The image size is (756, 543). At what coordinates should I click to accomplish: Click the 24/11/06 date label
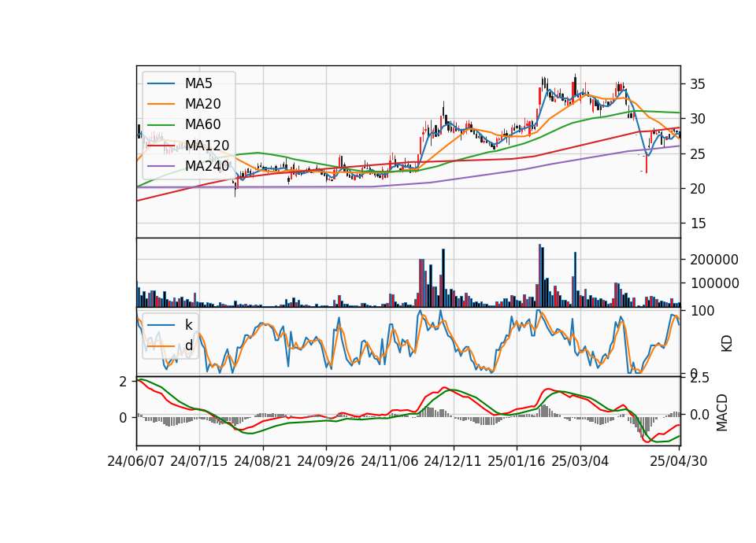[390, 462]
